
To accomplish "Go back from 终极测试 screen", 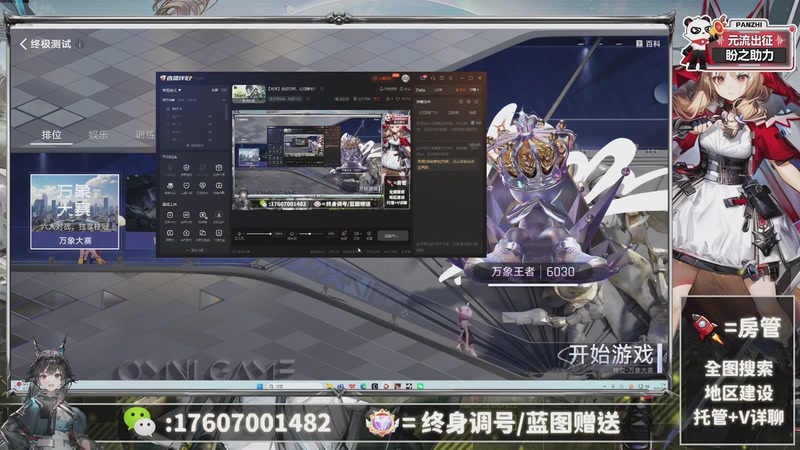I will [x=23, y=44].
